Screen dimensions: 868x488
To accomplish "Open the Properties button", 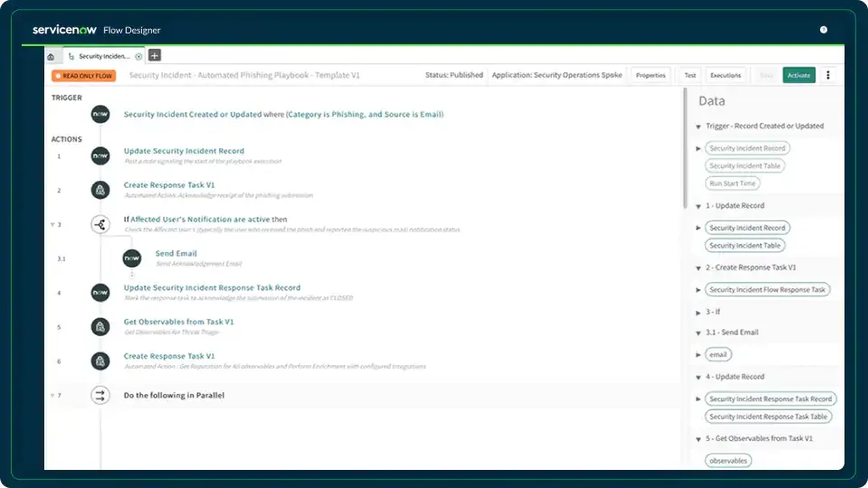I will (650, 75).
